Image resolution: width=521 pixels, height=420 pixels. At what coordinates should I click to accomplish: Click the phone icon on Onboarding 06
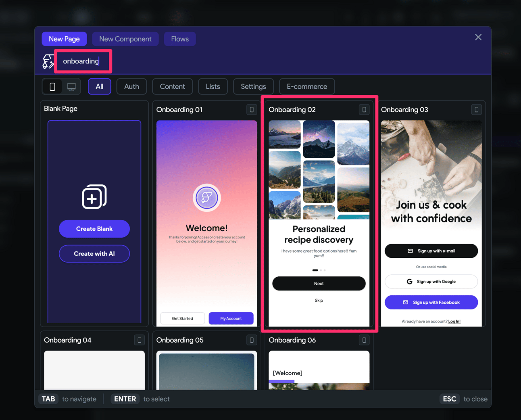364,340
